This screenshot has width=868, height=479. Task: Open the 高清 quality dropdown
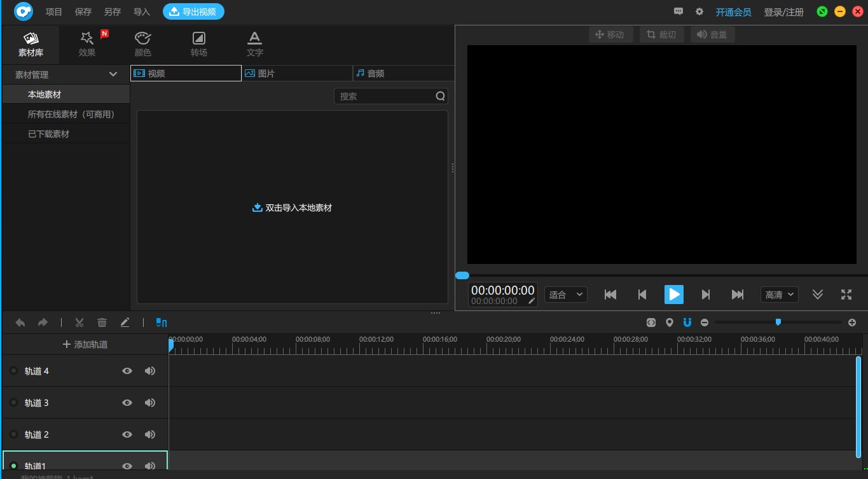779,295
